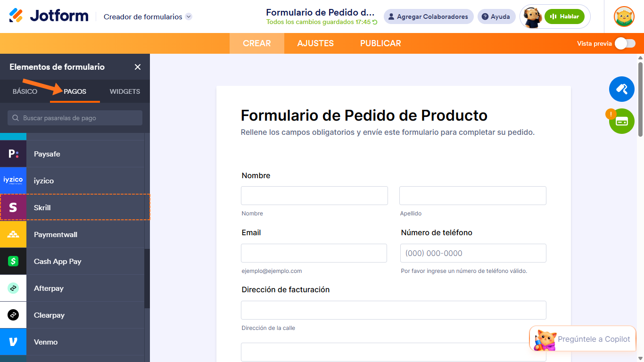Select the Afterpay payment element
The width and height of the screenshot is (644, 362).
tap(72, 288)
